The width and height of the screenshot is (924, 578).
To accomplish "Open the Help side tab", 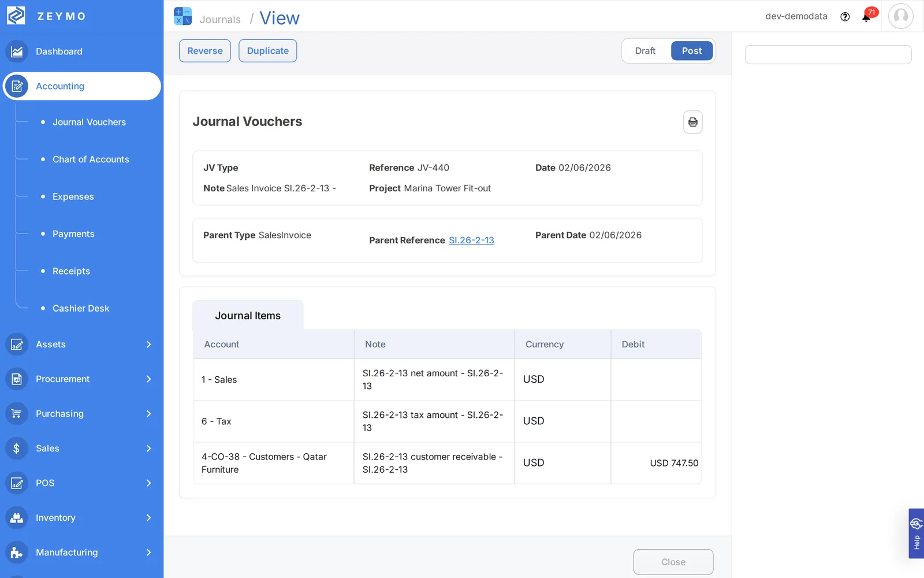I will (x=916, y=533).
